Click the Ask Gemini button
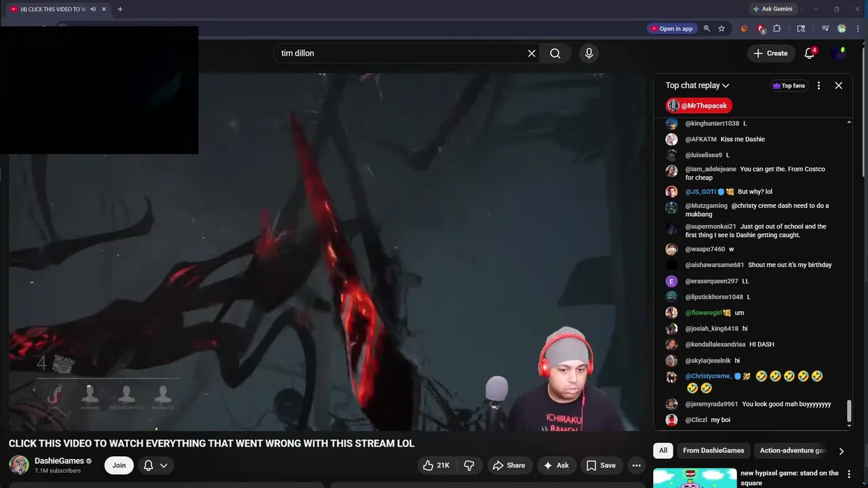Viewport: 868px width, 488px height. [x=772, y=9]
